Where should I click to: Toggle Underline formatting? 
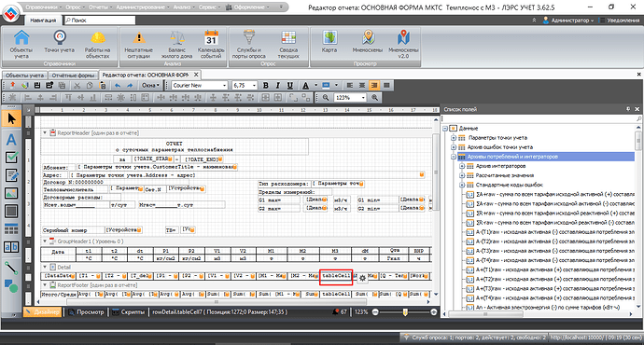tap(290, 86)
